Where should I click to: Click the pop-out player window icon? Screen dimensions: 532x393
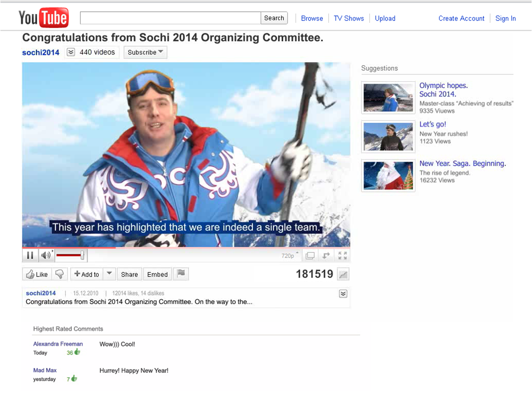coord(310,256)
